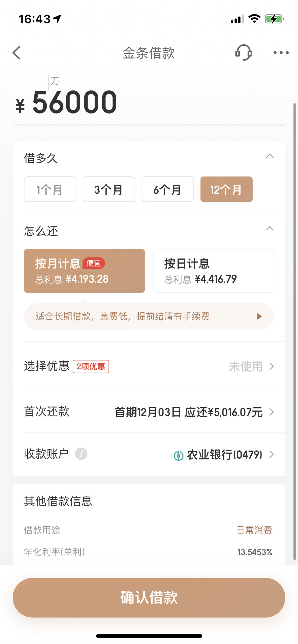298x644 pixels.
Task: Tap the back arrow icon
Action: (x=16, y=53)
